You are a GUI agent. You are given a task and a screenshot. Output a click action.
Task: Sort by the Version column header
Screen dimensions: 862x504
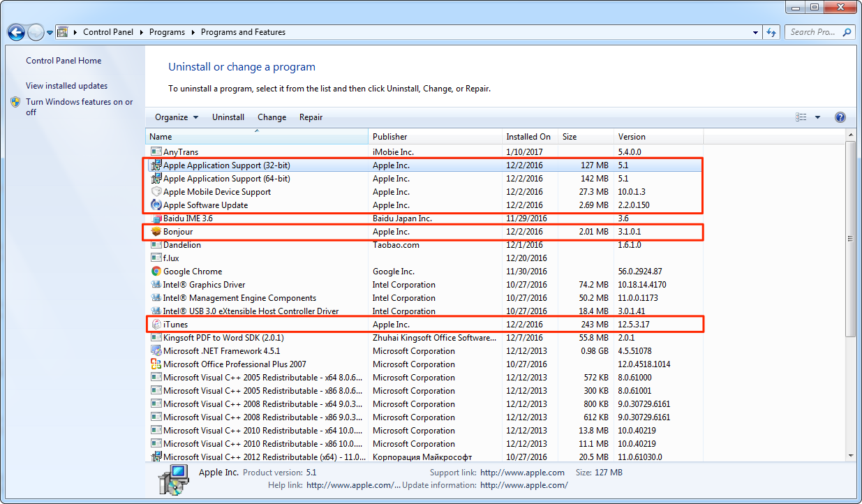(658, 137)
